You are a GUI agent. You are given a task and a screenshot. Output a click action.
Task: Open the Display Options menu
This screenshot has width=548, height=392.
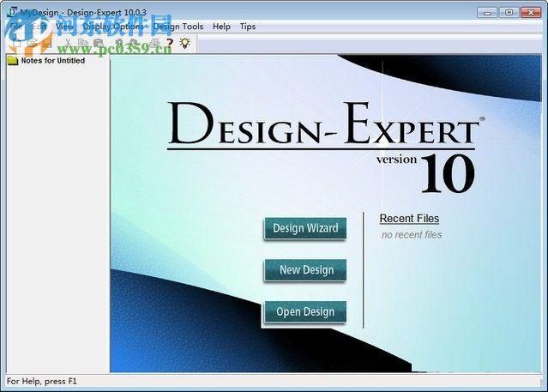coord(113,27)
